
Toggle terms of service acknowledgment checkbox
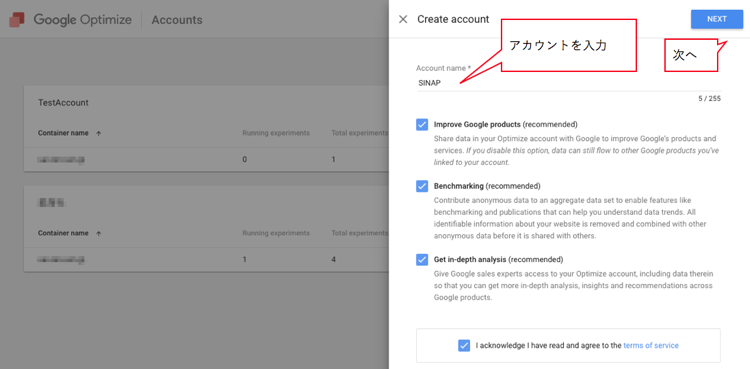pyautogui.click(x=463, y=345)
